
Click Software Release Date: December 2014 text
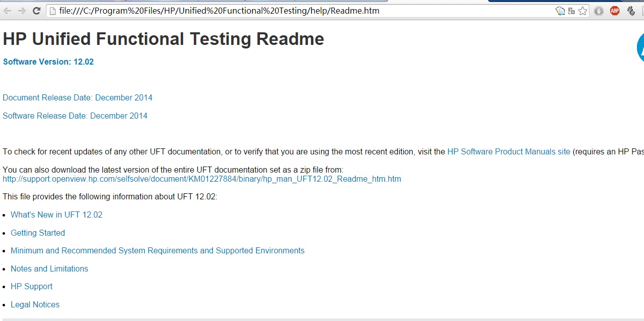tap(75, 116)
